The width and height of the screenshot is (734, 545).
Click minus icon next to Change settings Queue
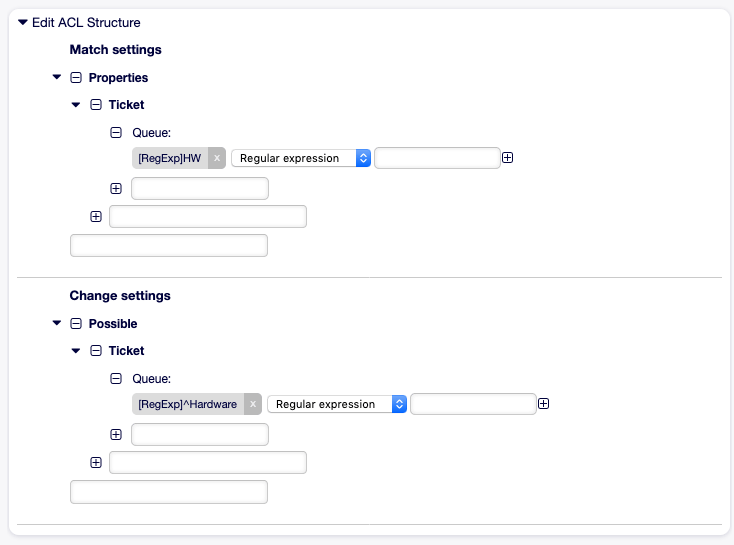[x=116, y=378]
